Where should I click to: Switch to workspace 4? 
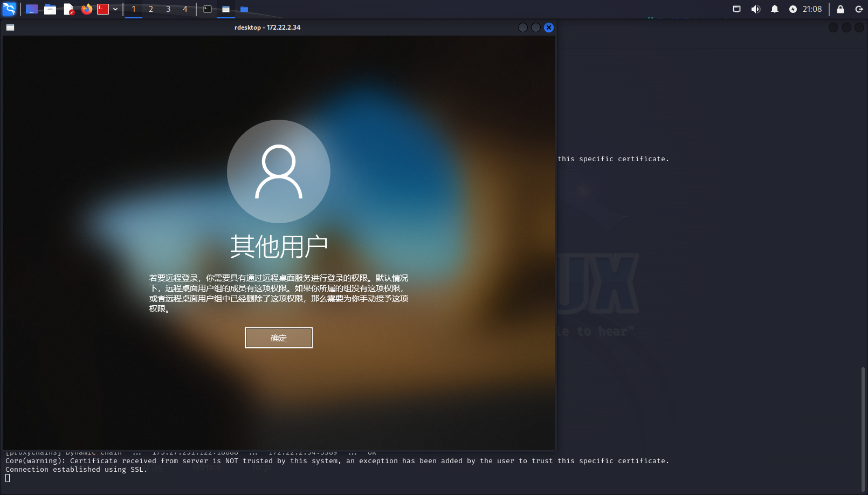click(185, 9)
